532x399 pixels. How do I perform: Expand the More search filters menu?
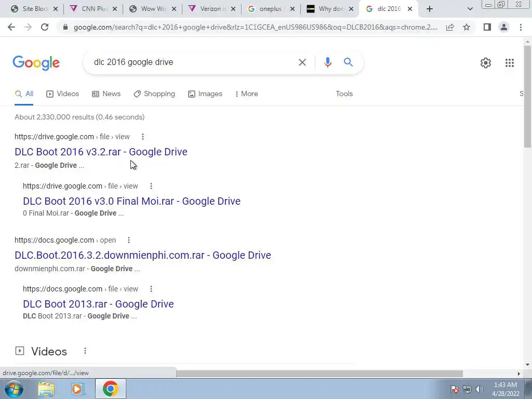[247, 94]
